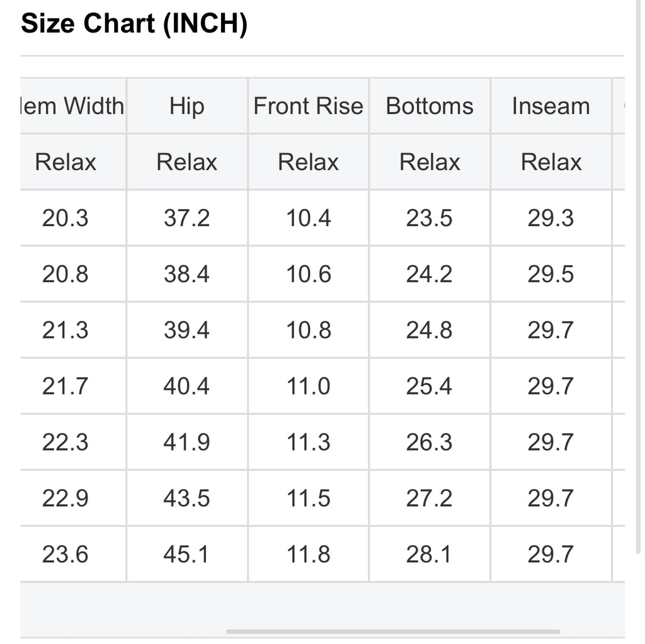Select the Relax subheader under Hip
Screen dimensions: 645x644
tap(186, 162)
